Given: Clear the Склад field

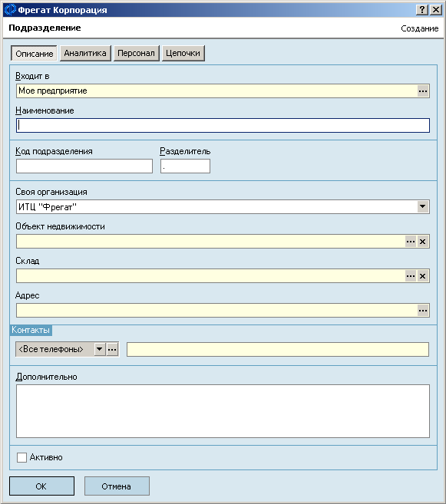Looking at the screenshot, I should click(x=422, y=276).
